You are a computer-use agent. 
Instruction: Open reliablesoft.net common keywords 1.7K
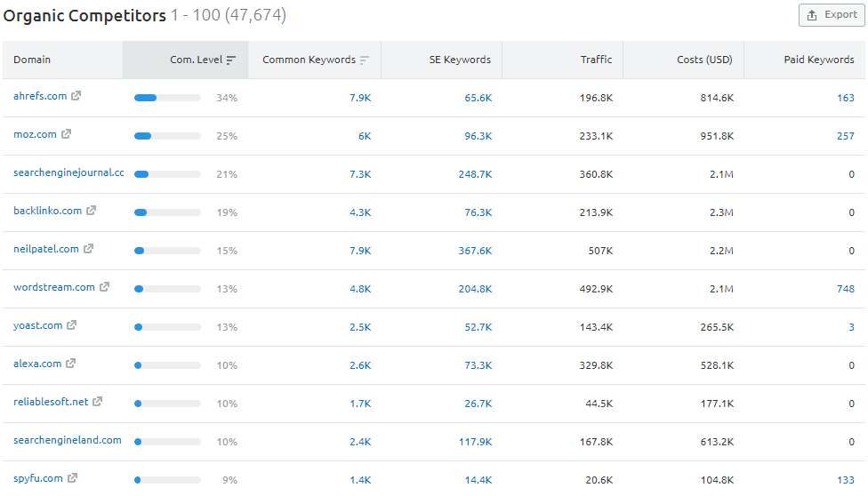pos(360,403)
